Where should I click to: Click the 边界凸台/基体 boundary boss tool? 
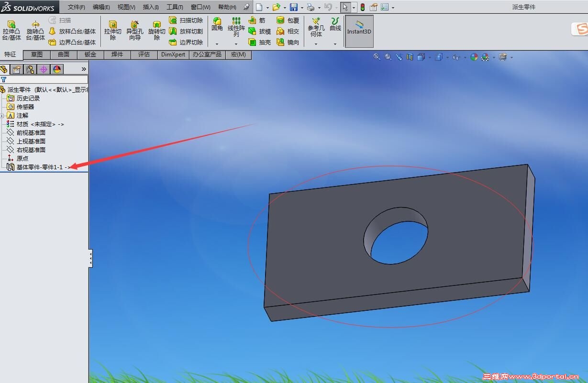[72, 42]
